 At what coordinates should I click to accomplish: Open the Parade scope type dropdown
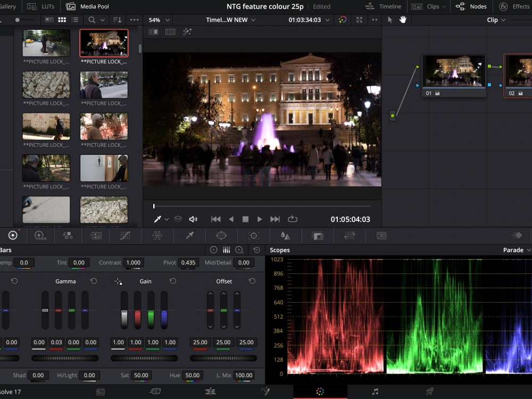coord(515,250)
